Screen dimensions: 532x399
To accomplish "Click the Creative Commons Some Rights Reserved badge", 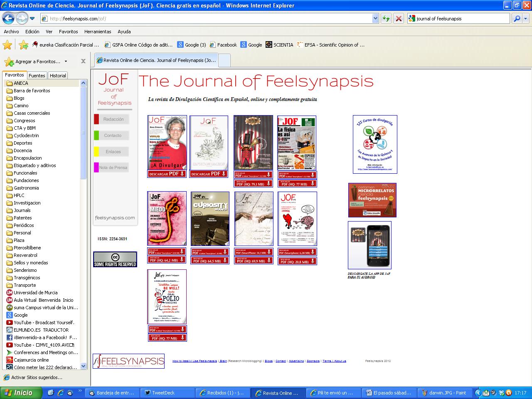I will pos(115,259).
